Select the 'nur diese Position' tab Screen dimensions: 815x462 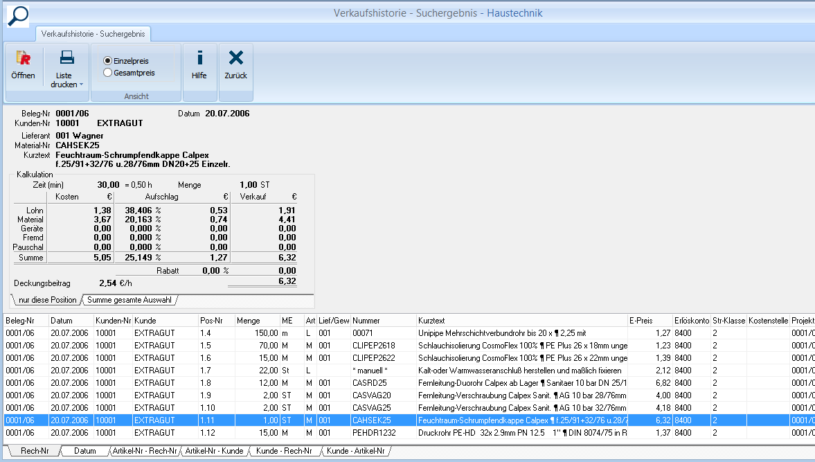[x=47, y=300]
